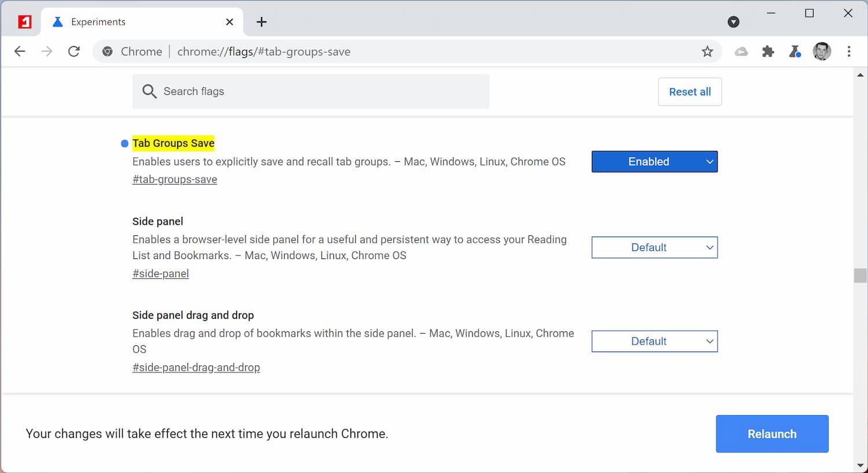Bookmark this page with the star icon
Viewport: 868px width, 473px height.
click(x=707, y=51)
